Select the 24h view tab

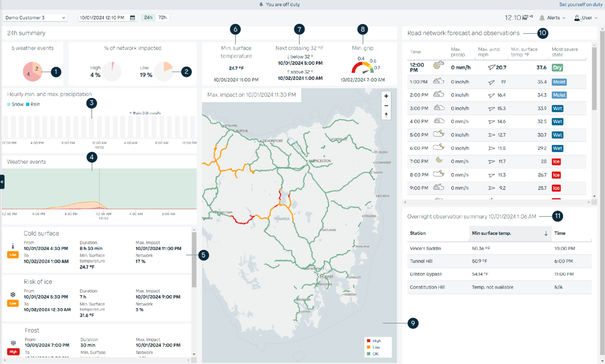pos(148,17)
